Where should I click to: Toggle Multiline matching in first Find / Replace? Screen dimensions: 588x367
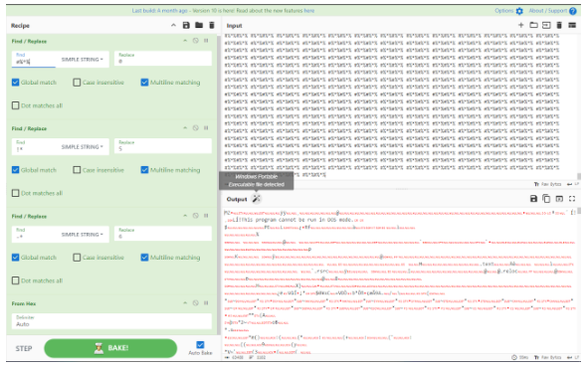(x=144, y=83)
